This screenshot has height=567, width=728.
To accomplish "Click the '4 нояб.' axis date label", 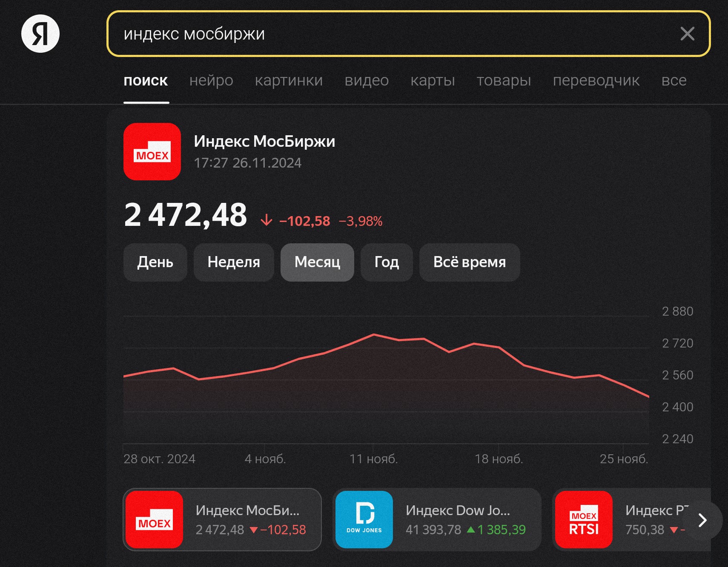I will [265, 459].
